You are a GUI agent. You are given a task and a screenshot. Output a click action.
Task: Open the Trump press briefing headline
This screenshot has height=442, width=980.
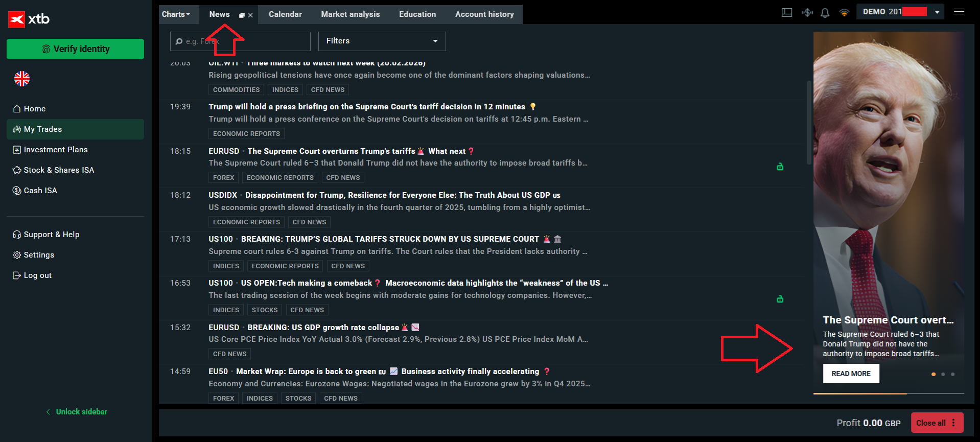click(x=367, y=107)
